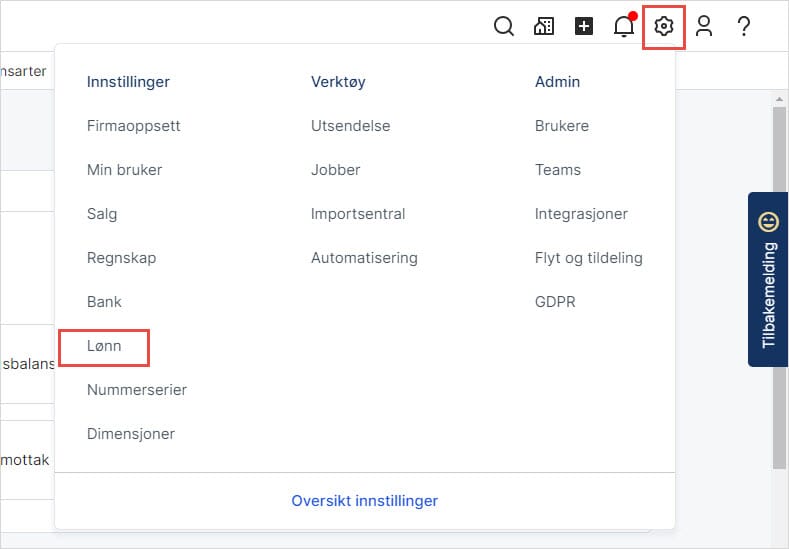Open Brukere under Admin
This screenshot has height=549, width=789.
click(562, 126)
